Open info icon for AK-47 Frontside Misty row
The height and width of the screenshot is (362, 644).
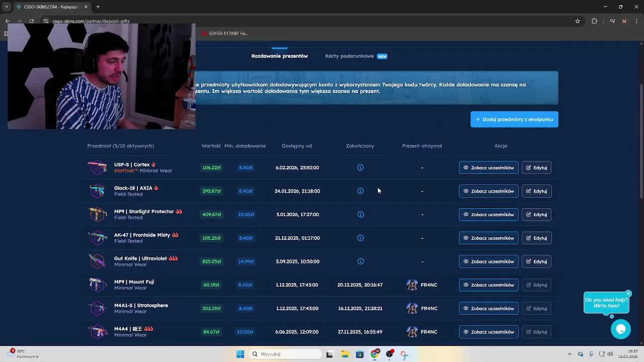tap(360, 238)
